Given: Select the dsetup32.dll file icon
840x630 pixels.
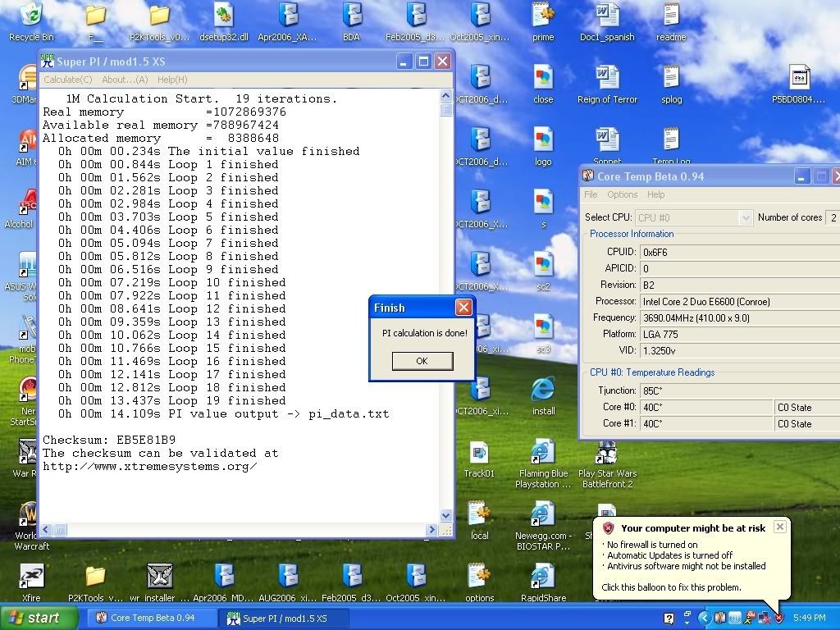Looking at the screenshot, I should (x=224, y=22).
